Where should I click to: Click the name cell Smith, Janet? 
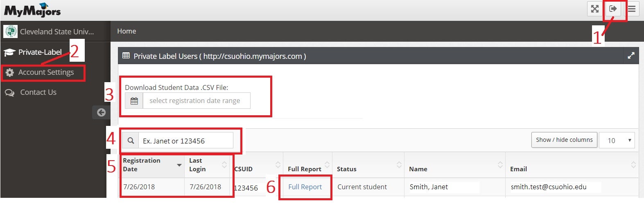429,187
